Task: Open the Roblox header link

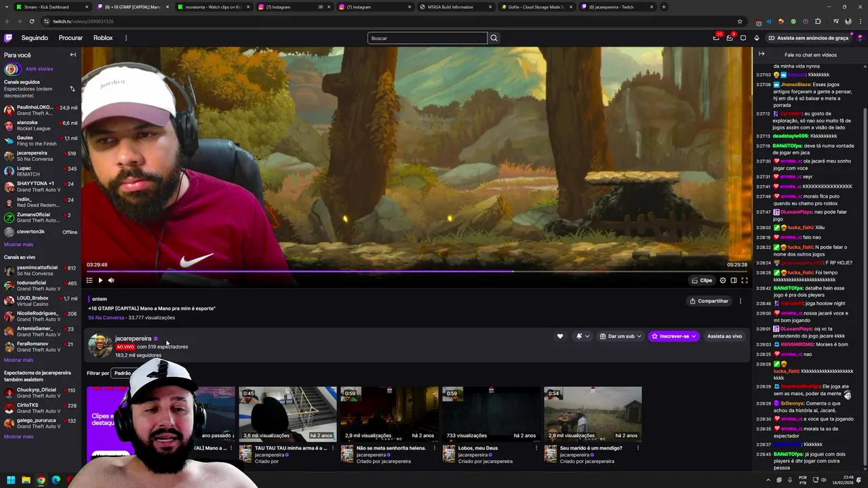Action: pos(103,38)
